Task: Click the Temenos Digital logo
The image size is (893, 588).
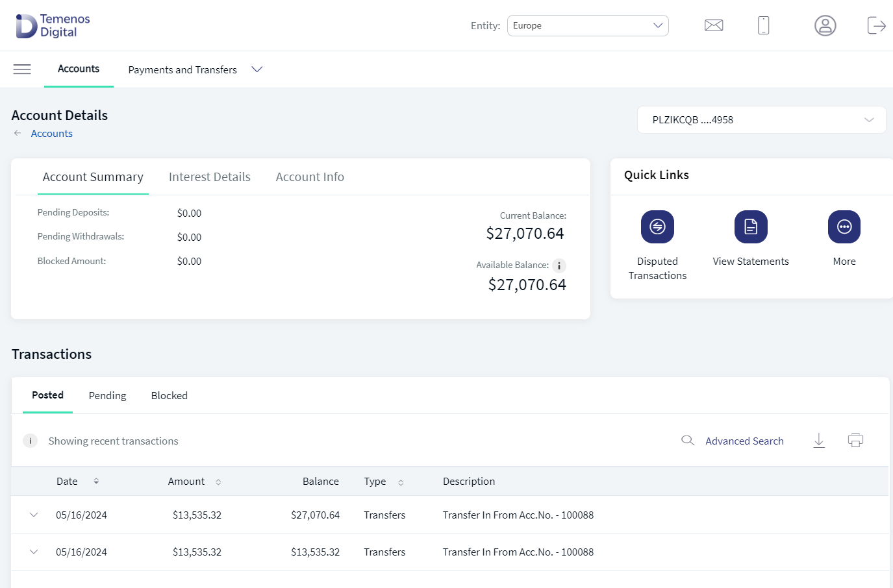Action: point(53,26)
